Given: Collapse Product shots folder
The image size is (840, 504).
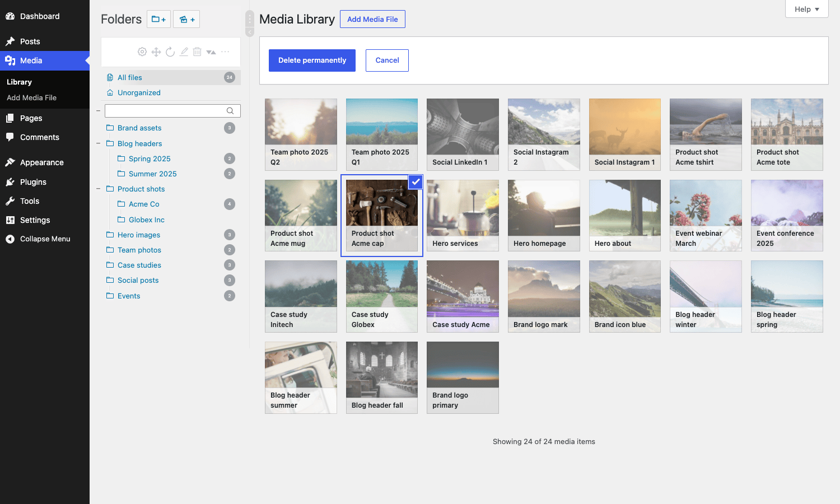Looking at the screenshot, I should 98,189.
